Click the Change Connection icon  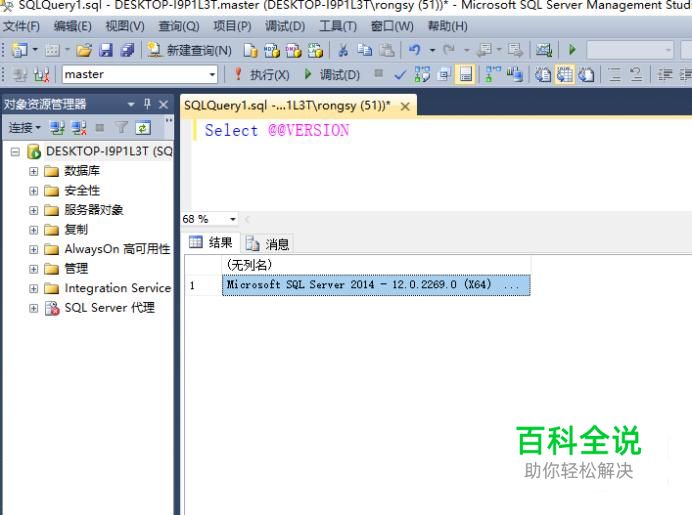point(41,75)
